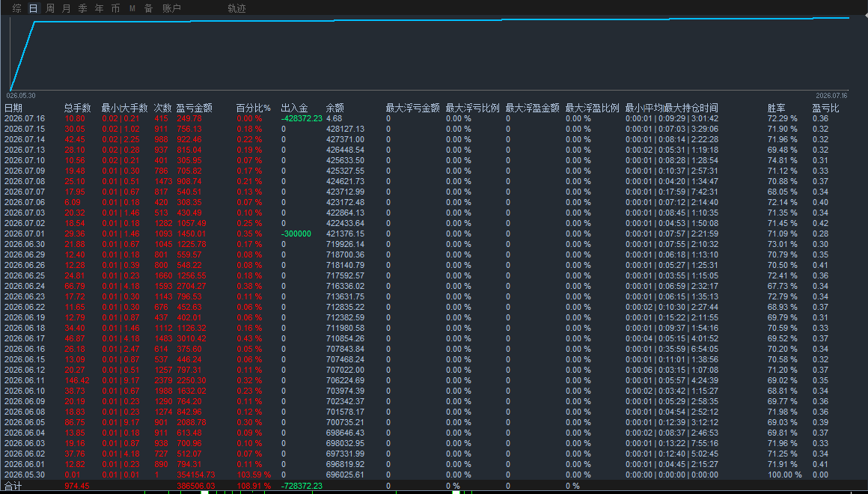Image resolution: width=868 pixels, height=494 pixels.
Task: Switch to the 周 weekly tab
Action: click(x=50, y=8)
